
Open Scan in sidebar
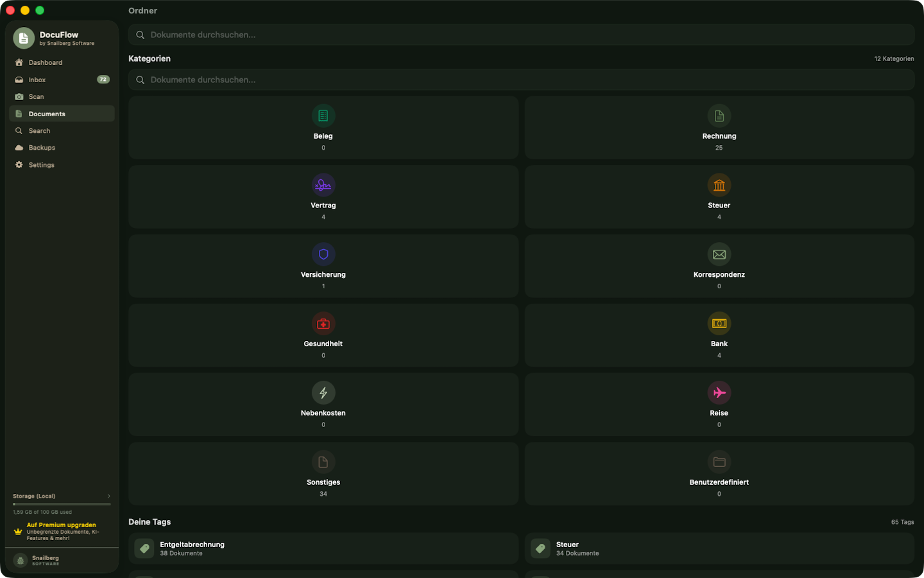[62, 96]
